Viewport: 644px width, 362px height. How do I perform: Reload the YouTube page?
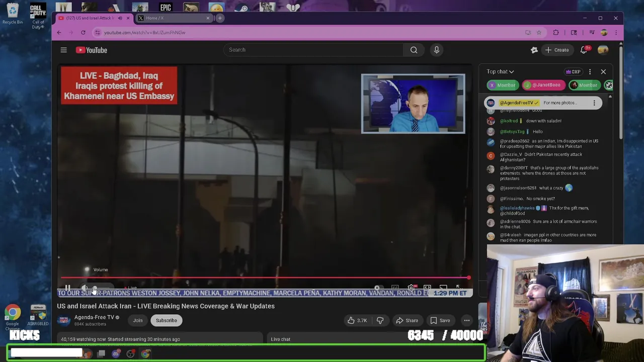coord(83,33)
